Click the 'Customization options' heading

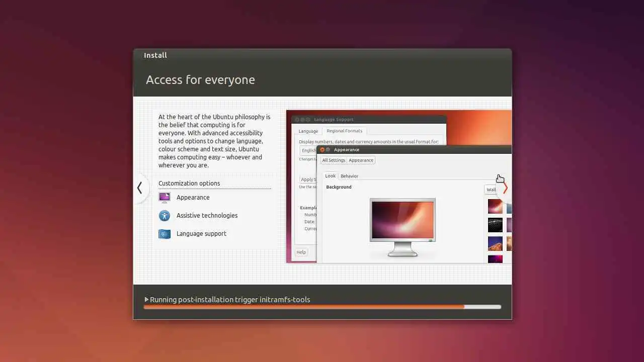tap(189, 184)
